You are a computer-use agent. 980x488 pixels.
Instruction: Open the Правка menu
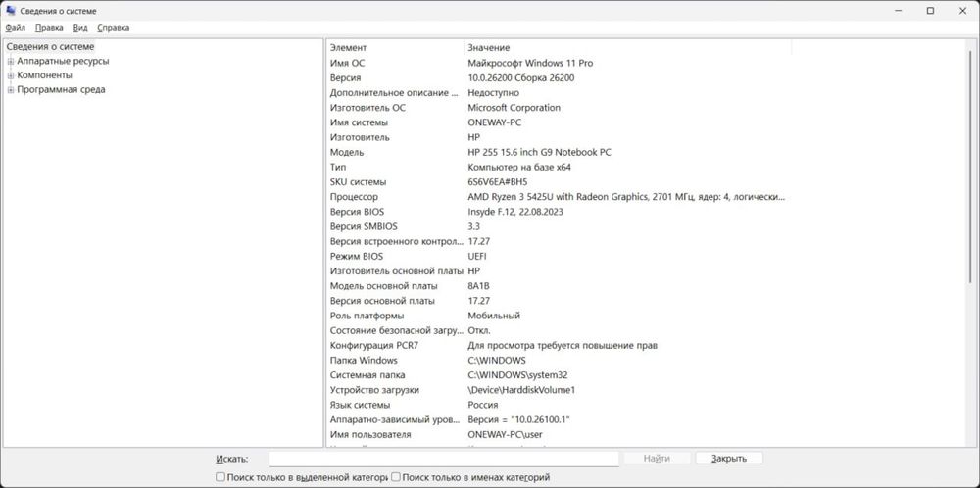pyautogui.click(x=49, y=28)
